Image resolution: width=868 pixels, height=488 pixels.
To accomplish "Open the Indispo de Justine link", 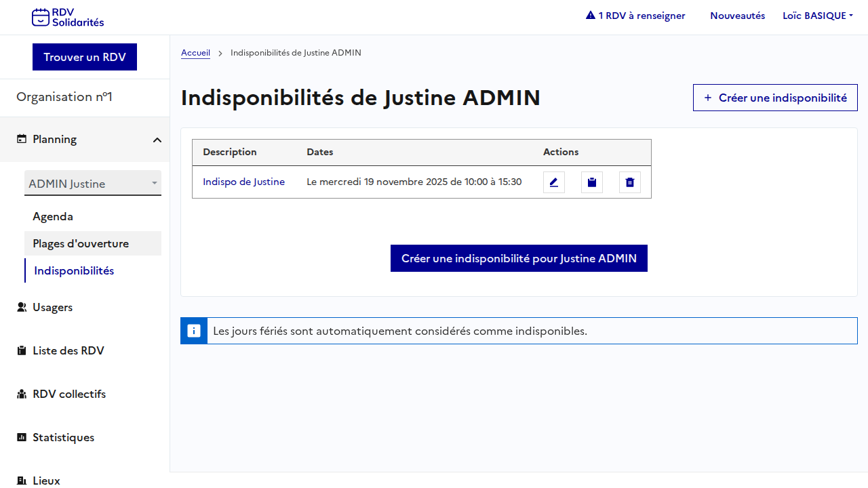I will pyautogui.click(x=243, y=182).
